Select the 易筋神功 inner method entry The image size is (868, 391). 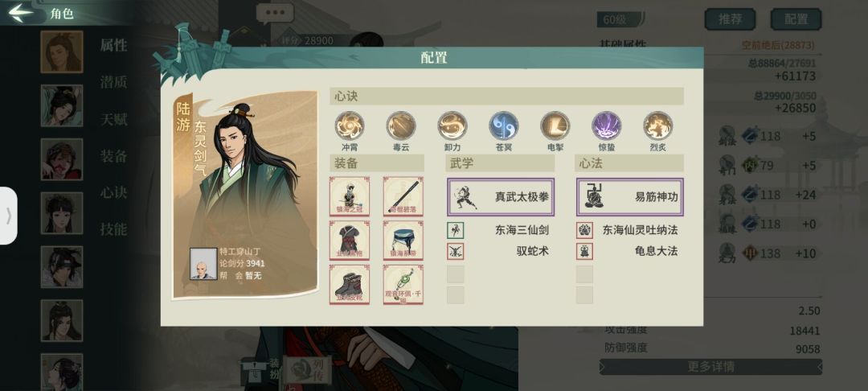click(630, 196)
